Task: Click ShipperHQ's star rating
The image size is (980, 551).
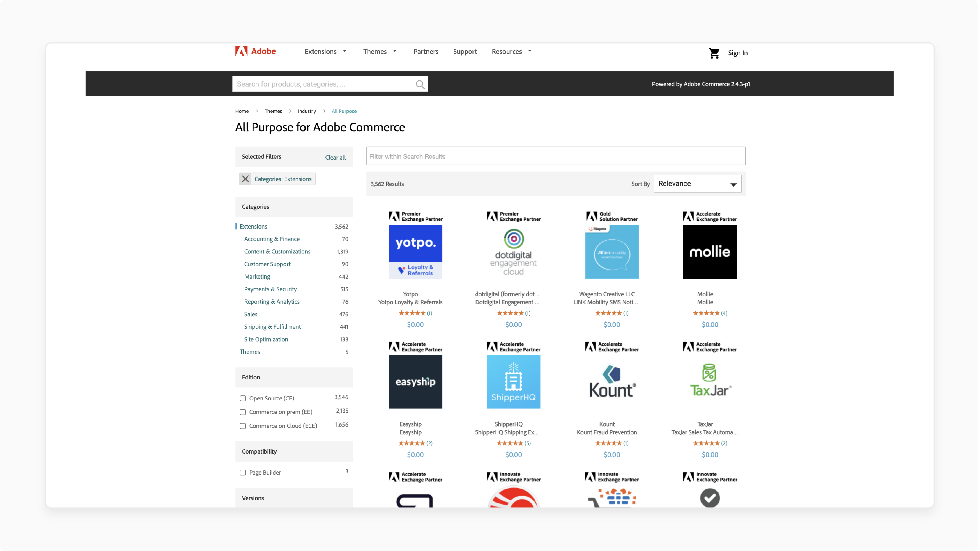Action: pyautogui.click(x=510, y=443)
